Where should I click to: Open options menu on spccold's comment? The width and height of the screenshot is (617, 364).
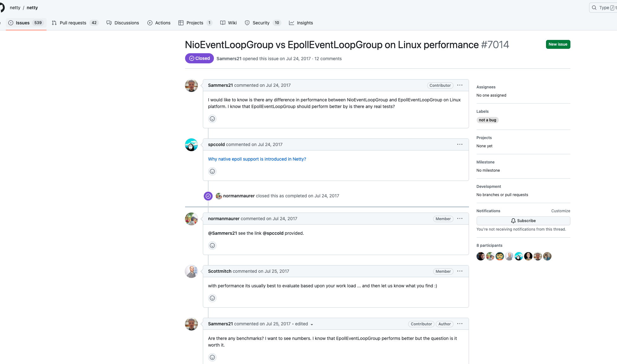(460, 144)
